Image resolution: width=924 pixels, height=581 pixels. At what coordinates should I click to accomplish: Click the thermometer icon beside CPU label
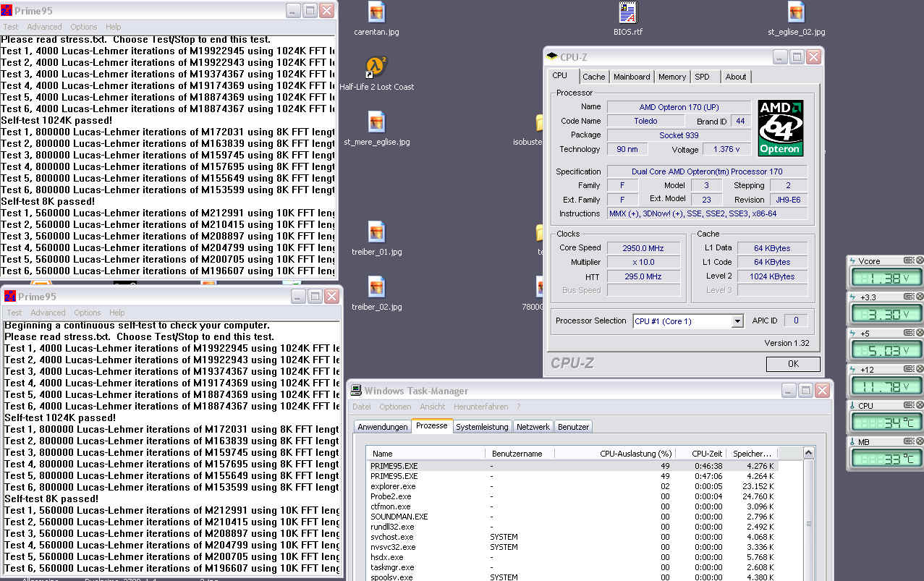tap(852, 406)
